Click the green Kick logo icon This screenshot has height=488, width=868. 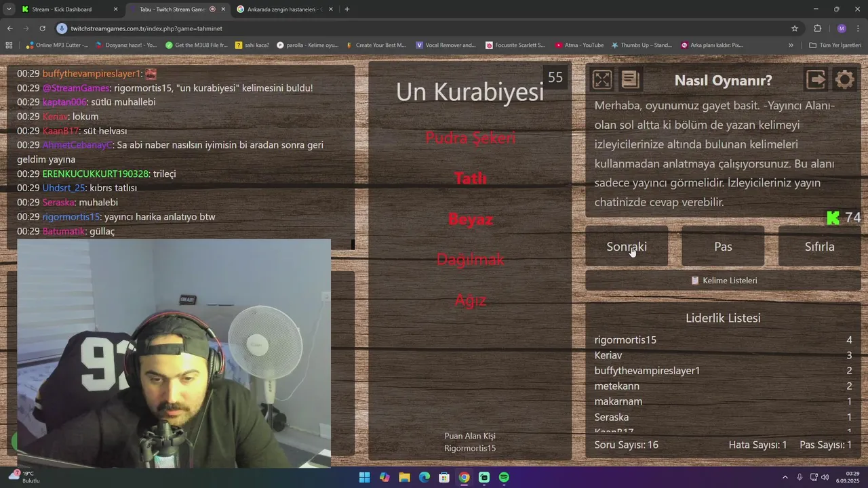[x=833, y=218]
